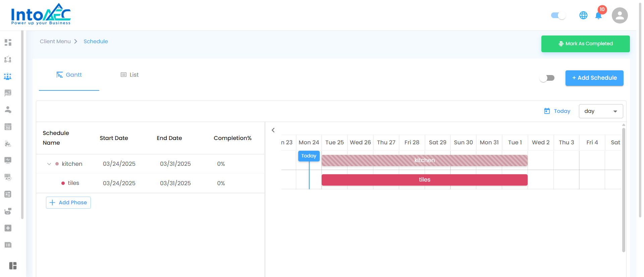Collapse the left schedule table panel arrow

[x=273, y=130]
